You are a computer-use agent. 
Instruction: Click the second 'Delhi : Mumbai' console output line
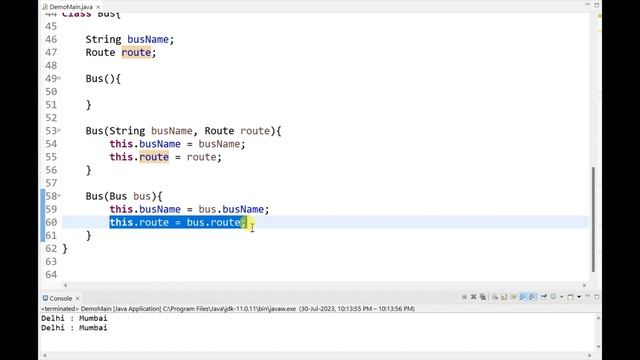[x=74, y=328]
